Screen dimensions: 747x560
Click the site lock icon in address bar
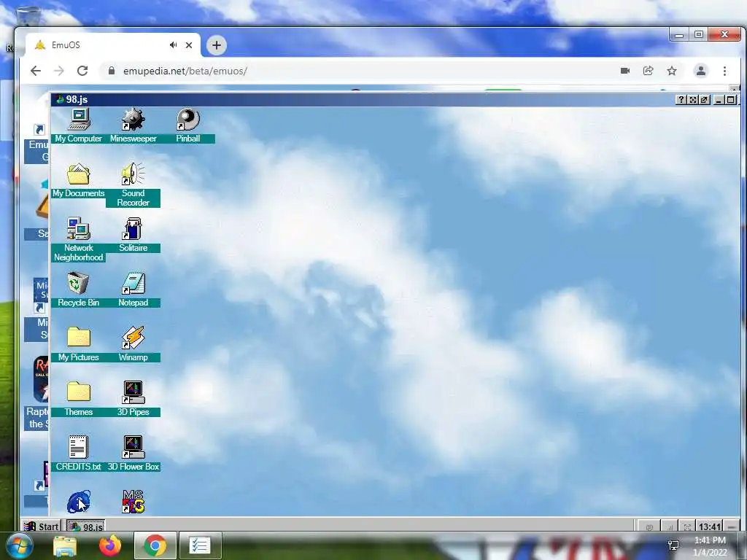[x=112, y=71]
